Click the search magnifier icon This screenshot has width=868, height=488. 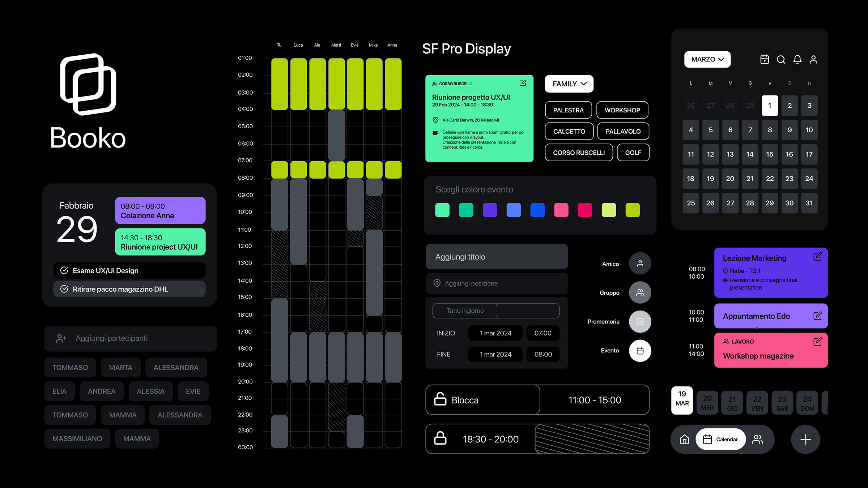tap(781, 59)
